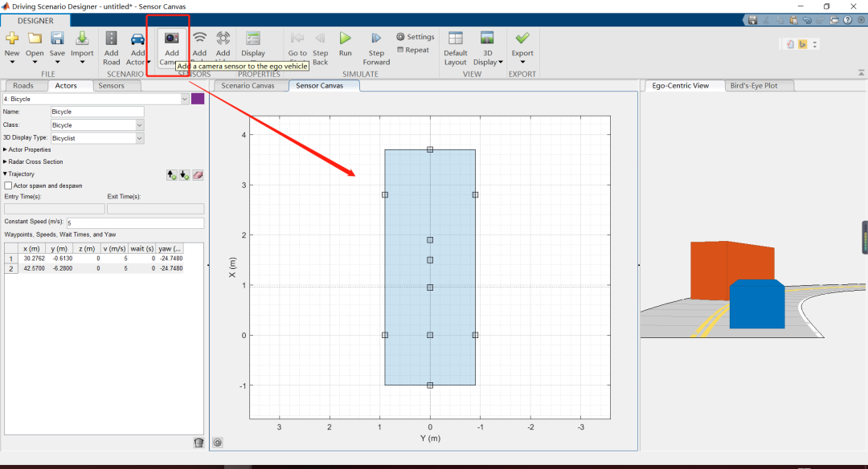Open Help with the question mark icon
Screen dimensions: 868x469
click(x=848, y=20)
